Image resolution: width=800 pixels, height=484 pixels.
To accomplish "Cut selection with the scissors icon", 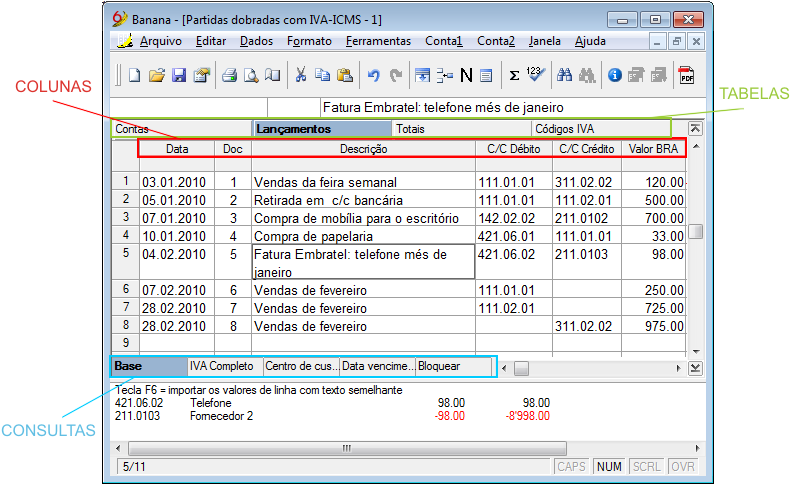I will tap(301, 75).
